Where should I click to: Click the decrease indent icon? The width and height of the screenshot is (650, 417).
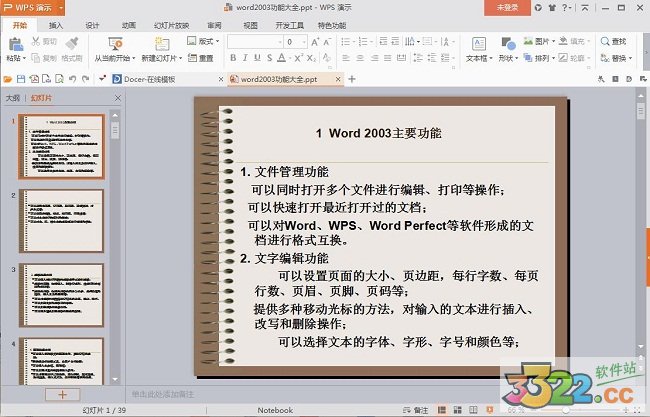tap(383, 41)
